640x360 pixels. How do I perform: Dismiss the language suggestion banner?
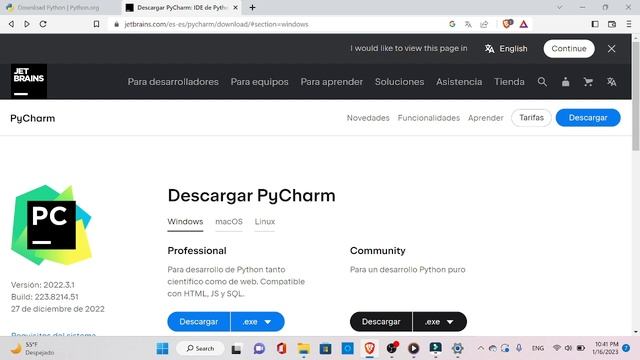point(611,49)
